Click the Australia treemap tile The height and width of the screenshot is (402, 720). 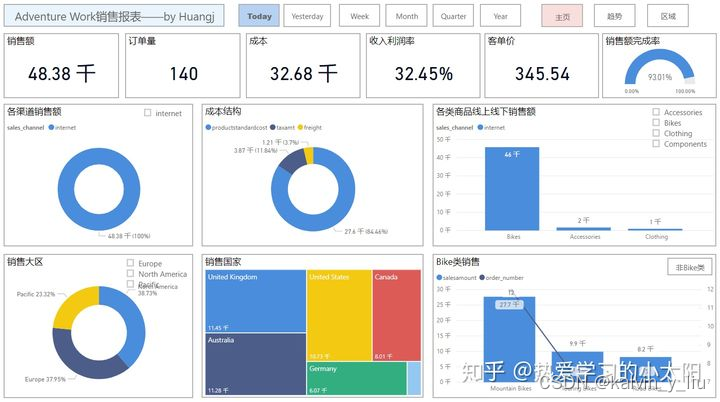(x=255, y=364)
